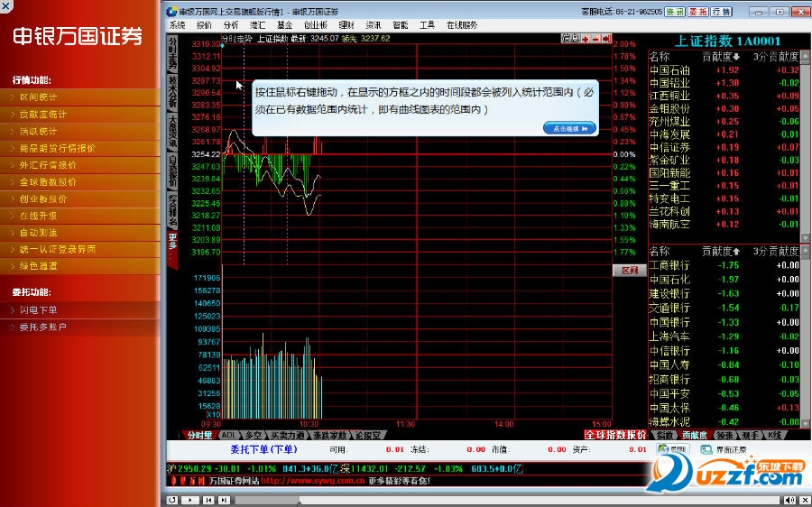
Task: Select the 技术分析 vertical tab
Action: click(x=172, y=92)
